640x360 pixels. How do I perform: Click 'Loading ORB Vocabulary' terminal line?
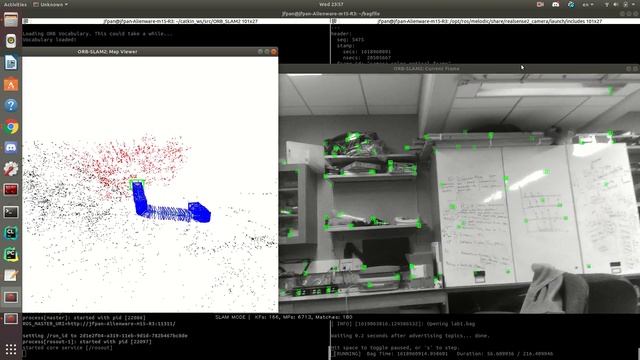98,33
